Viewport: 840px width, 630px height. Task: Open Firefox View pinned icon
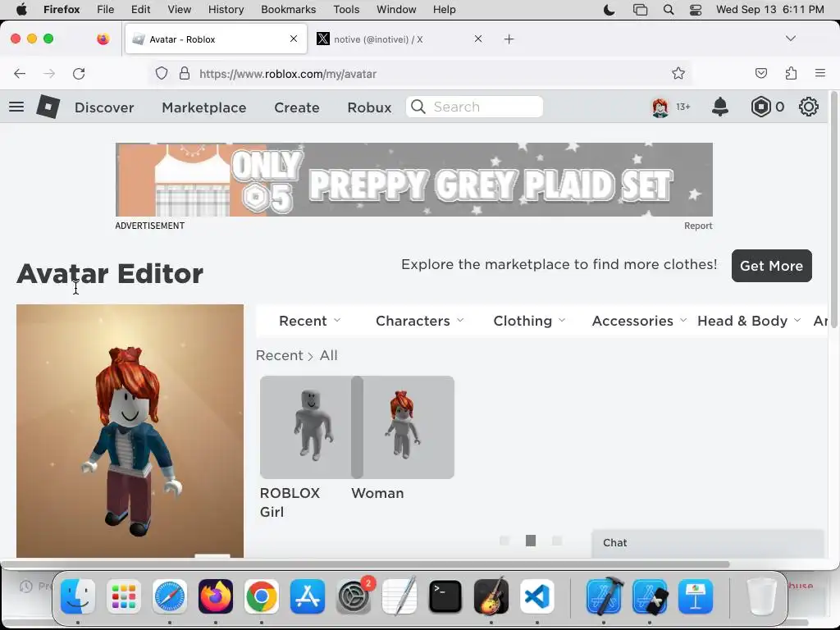point(103,39)
